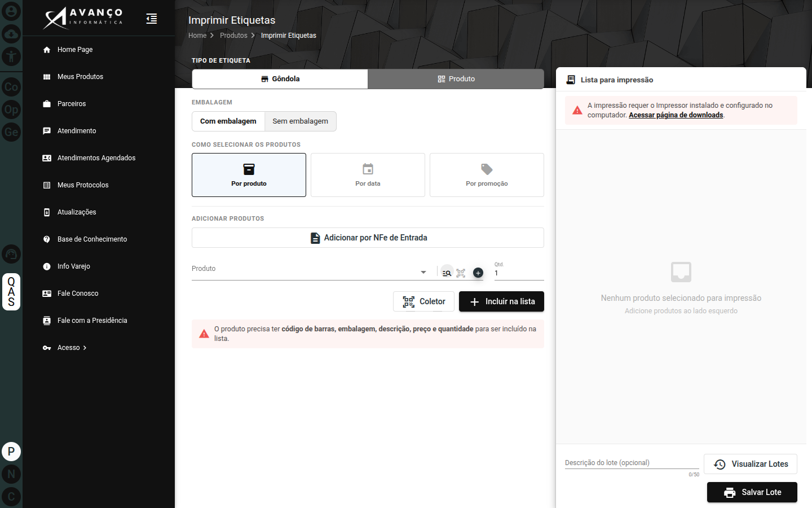Screen dimensions: 812x508
Task: Click the round plus icon near quantity
Action: [478, 273]
